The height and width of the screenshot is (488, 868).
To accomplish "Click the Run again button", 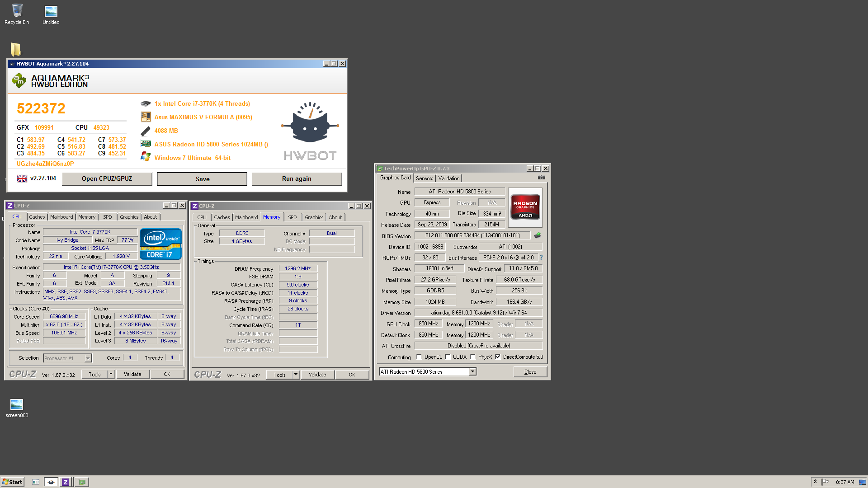I will point(297,178).
